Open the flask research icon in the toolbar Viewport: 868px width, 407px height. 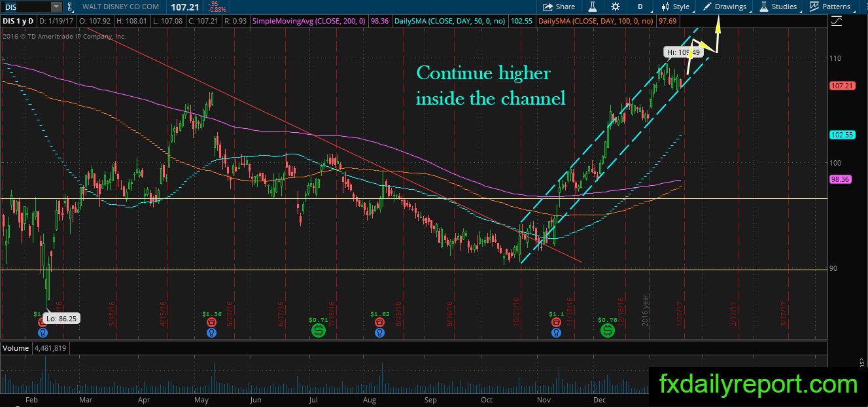tap(593, 7)
